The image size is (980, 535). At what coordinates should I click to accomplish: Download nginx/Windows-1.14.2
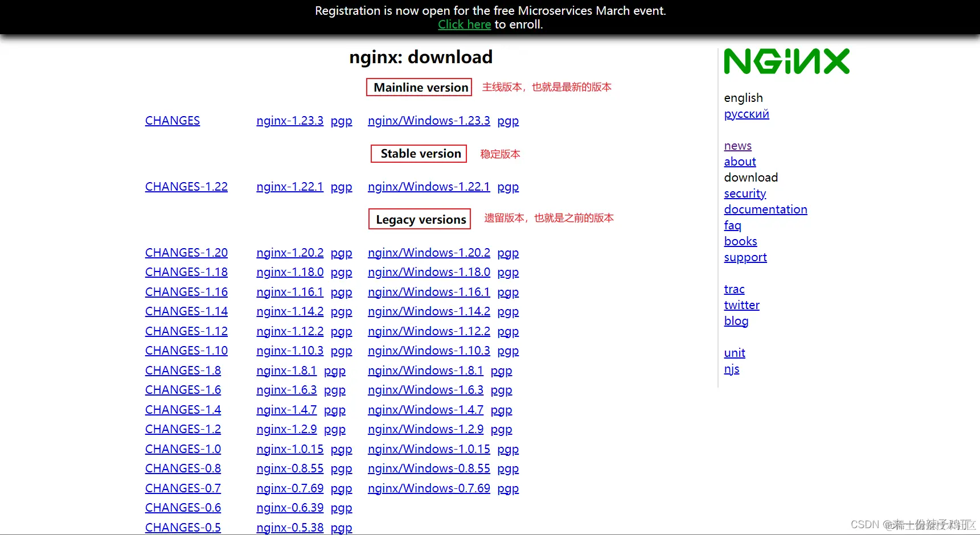[429, 311]
